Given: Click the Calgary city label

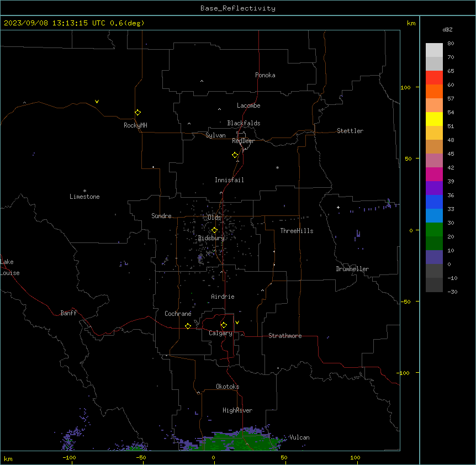Looking at the screenshot, I should pos(220,333).
